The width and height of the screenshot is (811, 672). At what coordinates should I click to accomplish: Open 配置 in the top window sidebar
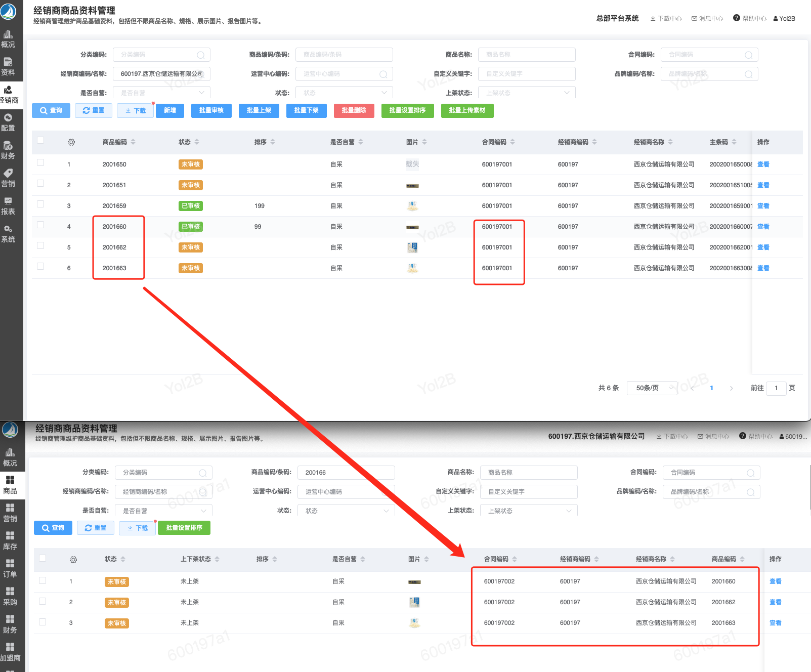(9, 122)
